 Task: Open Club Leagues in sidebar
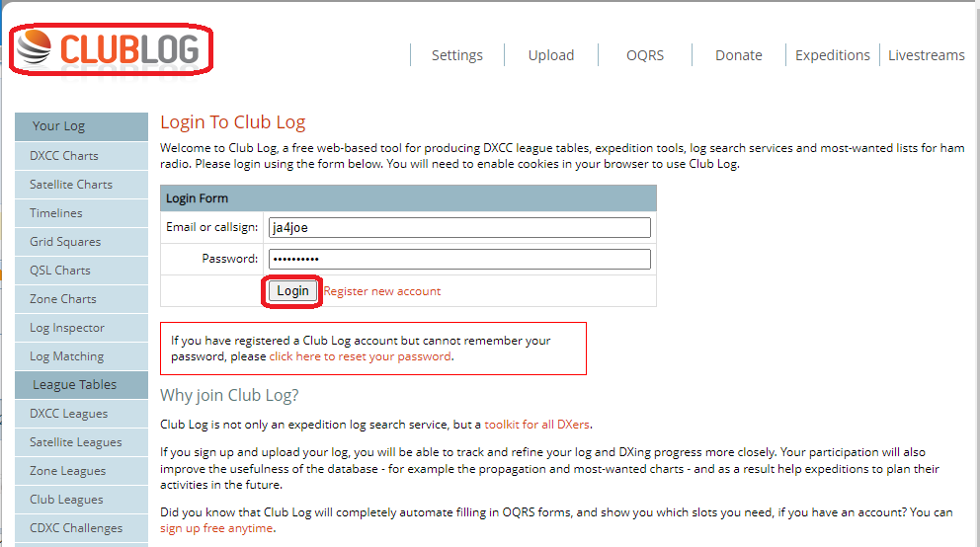(81, 500)
